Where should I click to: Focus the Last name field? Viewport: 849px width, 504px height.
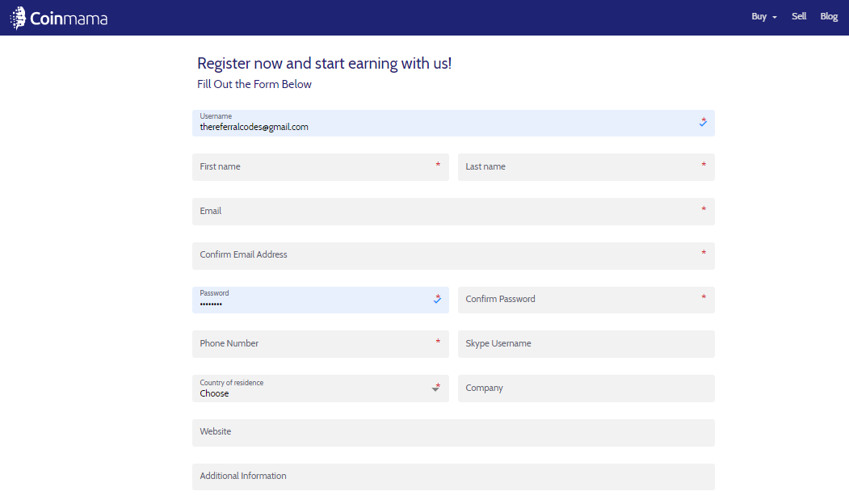pos(586,166)
